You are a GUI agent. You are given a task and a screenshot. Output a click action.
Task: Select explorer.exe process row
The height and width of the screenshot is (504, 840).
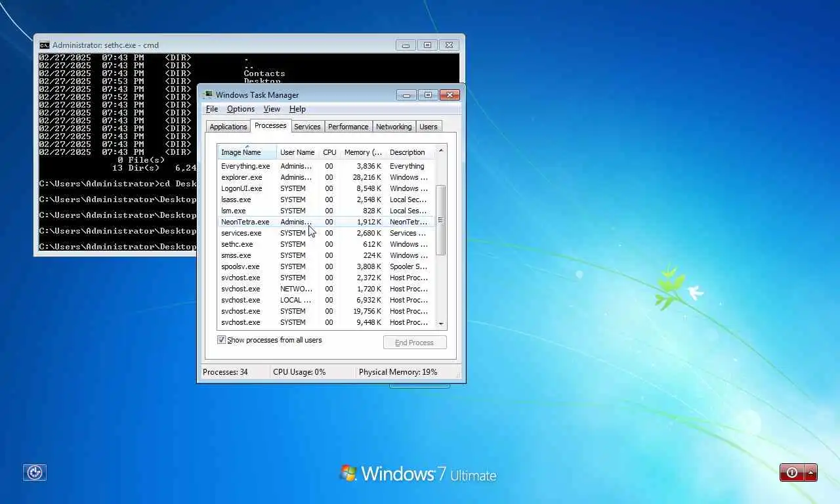(326, 177)
